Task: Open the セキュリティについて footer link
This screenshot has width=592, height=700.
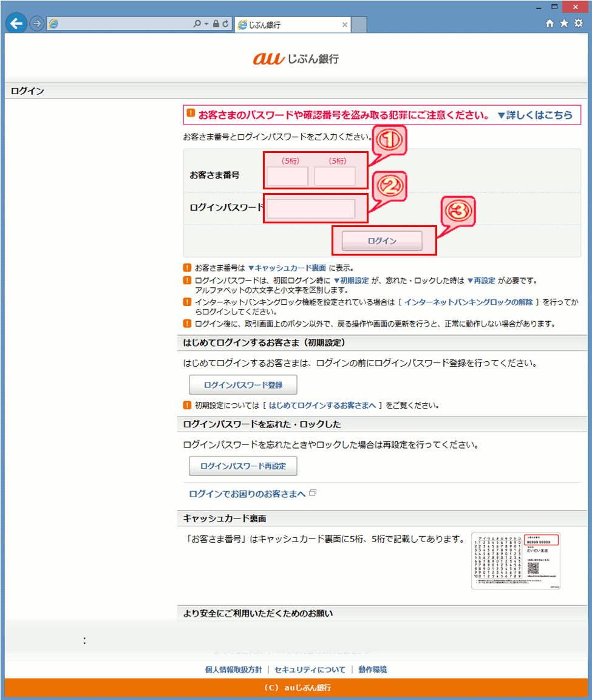Action: [x=310, y=670]
